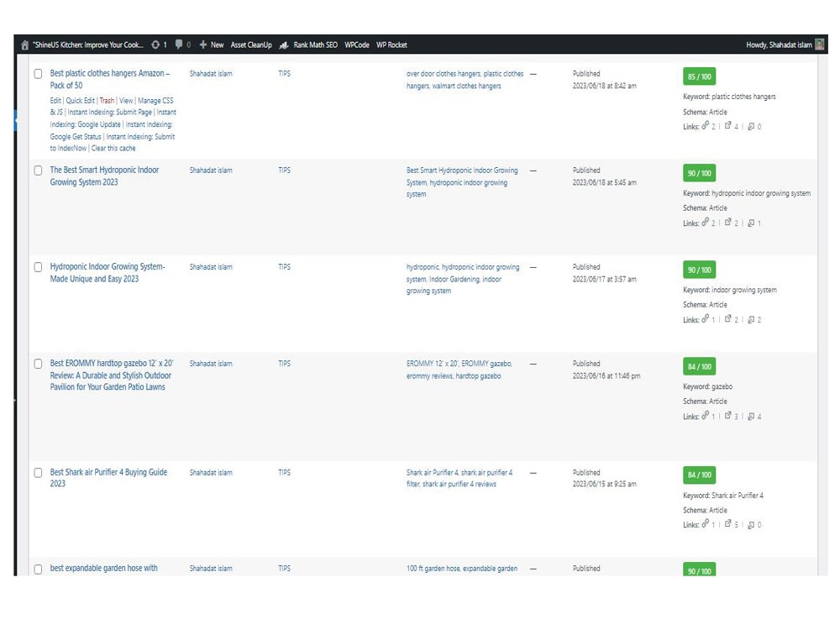Click date 2023/06/16 at 11:46 pm
The height and width of the screenshot is (630, 840).
pyautogui.click(x=606, y=376)
